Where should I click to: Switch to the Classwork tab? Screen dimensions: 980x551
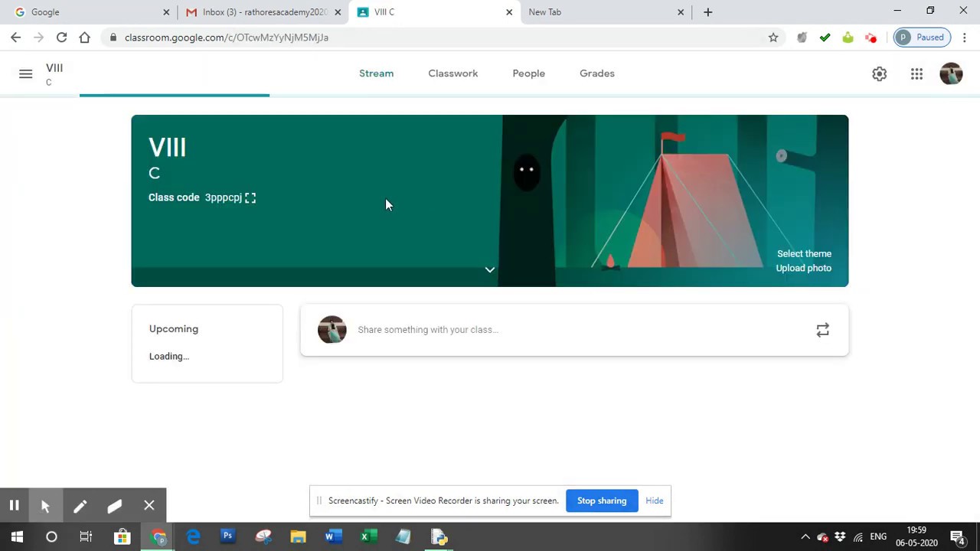pyautogui.click(x=452, y=73)
